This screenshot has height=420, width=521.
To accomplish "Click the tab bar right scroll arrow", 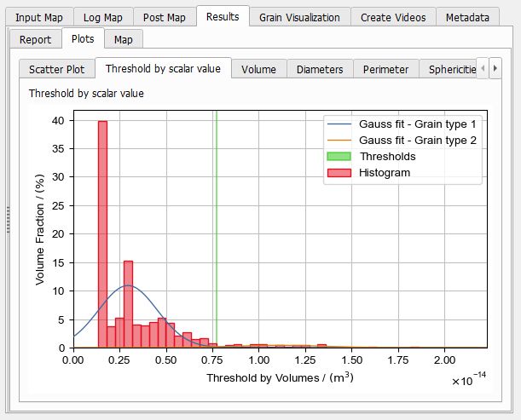I will [x=495, y=68].
